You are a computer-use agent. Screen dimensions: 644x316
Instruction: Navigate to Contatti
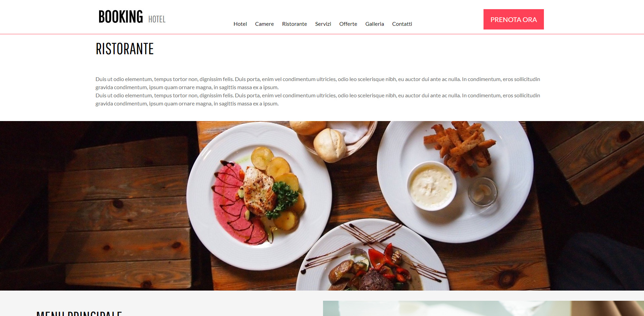(402, 24)
